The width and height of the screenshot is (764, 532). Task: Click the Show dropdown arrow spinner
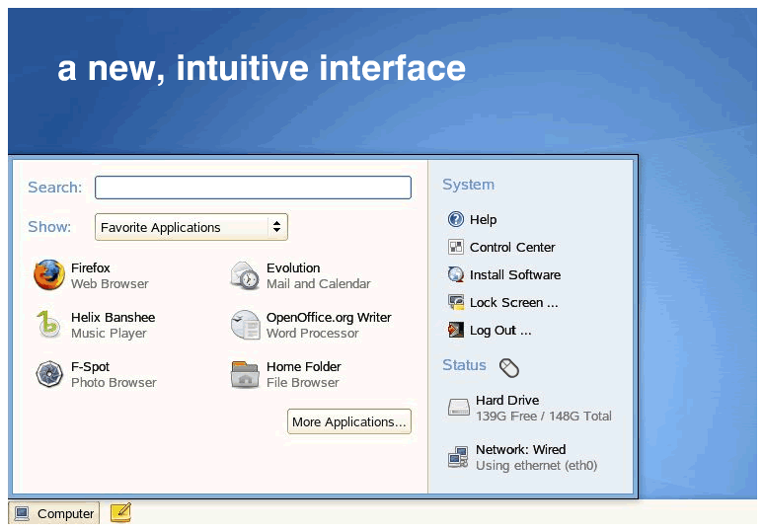pyautogui.click(x=276, y=227)
